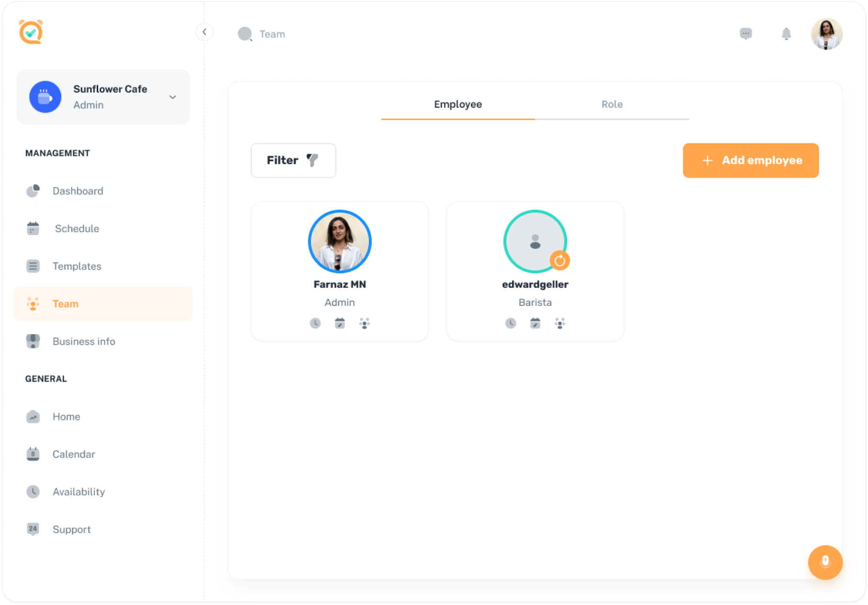Collapse the sidebar with the arrow button
This screenshot has width=868, height=605.
(x=205, y=32)
